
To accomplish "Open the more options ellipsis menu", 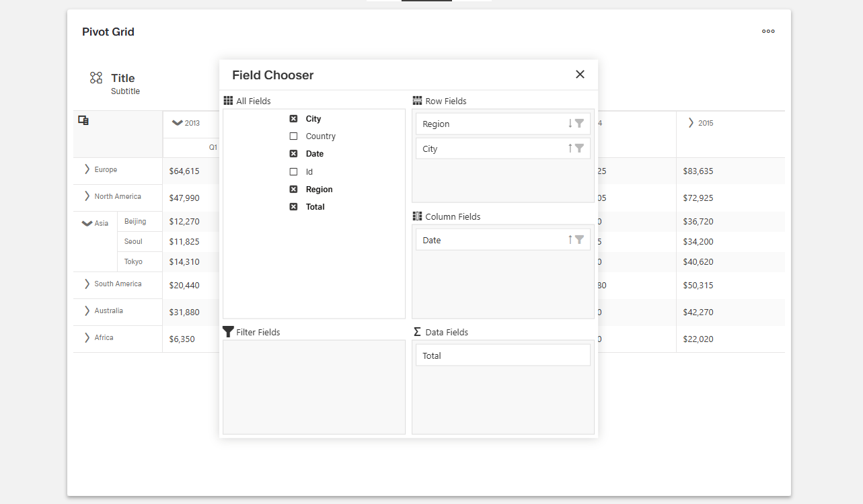I will pyautogui.click(x=767, y=31).
